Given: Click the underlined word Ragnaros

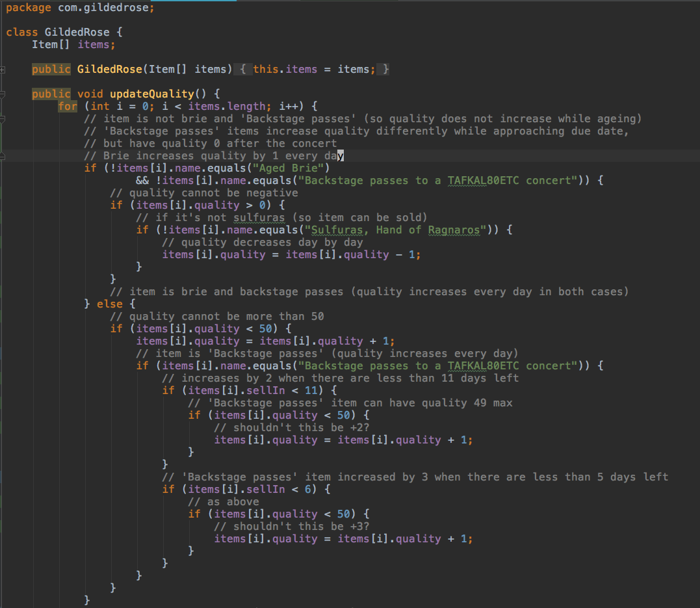Looking at the screenshot, I should (x=455, y=229).
